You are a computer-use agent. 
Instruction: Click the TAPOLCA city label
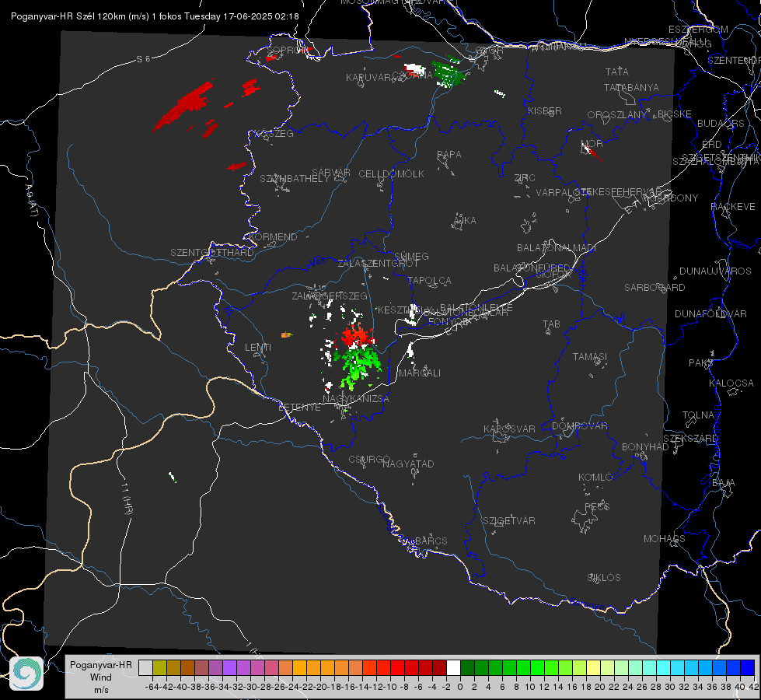[430, 281]
